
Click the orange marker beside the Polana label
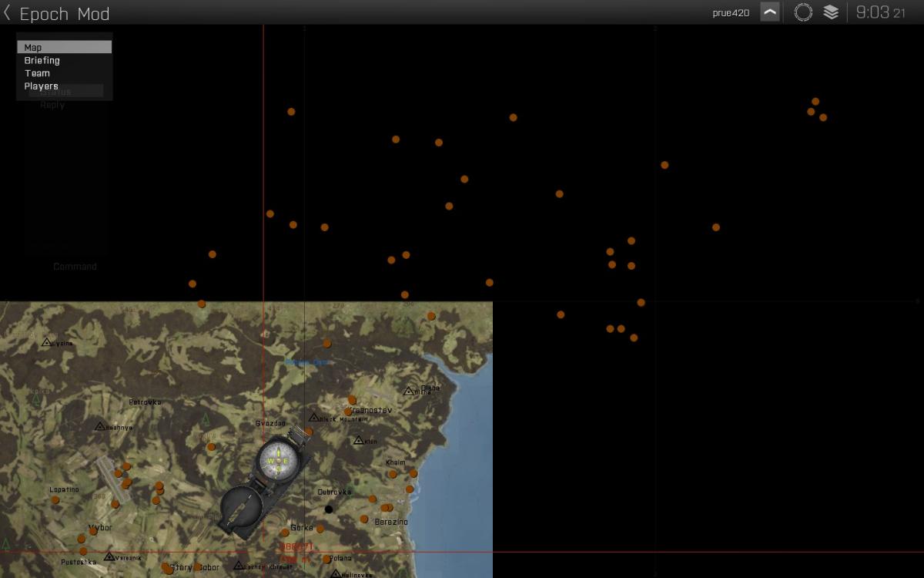click(326, 560)
